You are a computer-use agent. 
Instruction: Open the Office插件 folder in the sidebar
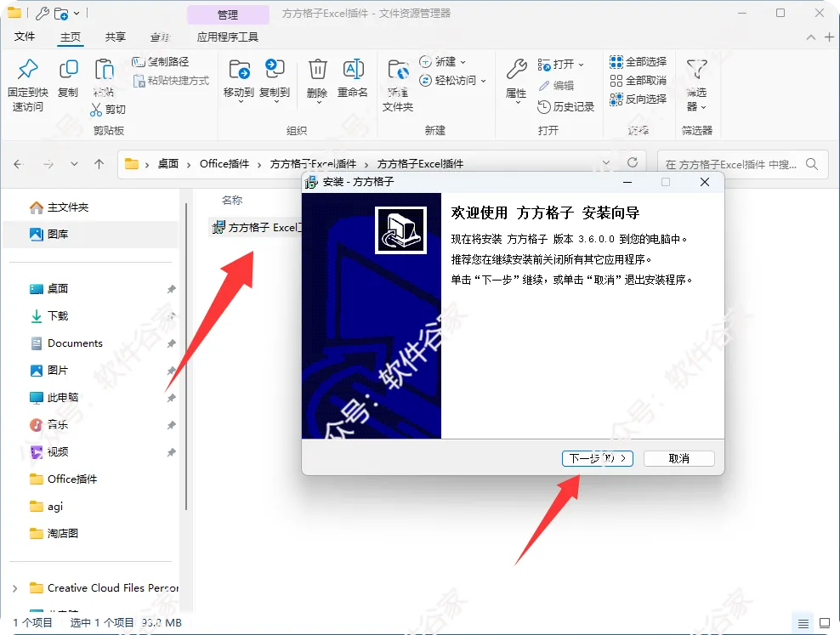tap(63, 479)
